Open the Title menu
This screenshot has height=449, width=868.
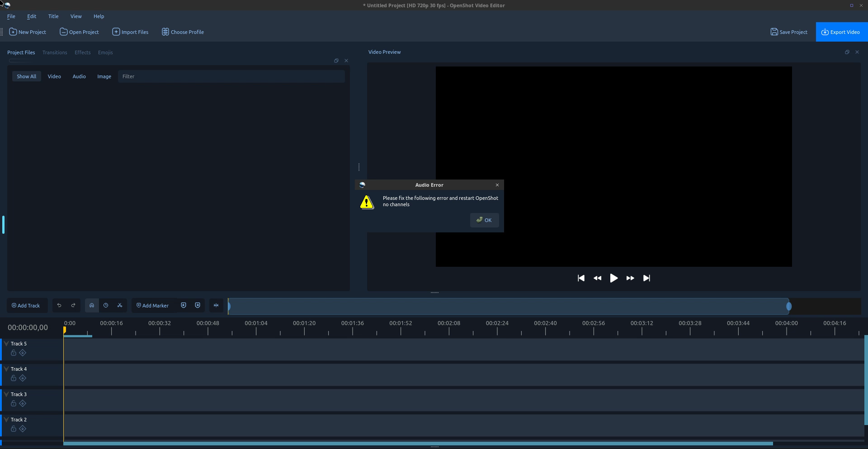click(53, 16)
